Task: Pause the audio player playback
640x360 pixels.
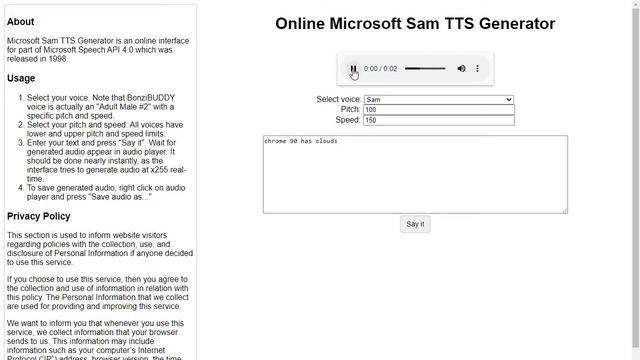Action: pos(353,69)
